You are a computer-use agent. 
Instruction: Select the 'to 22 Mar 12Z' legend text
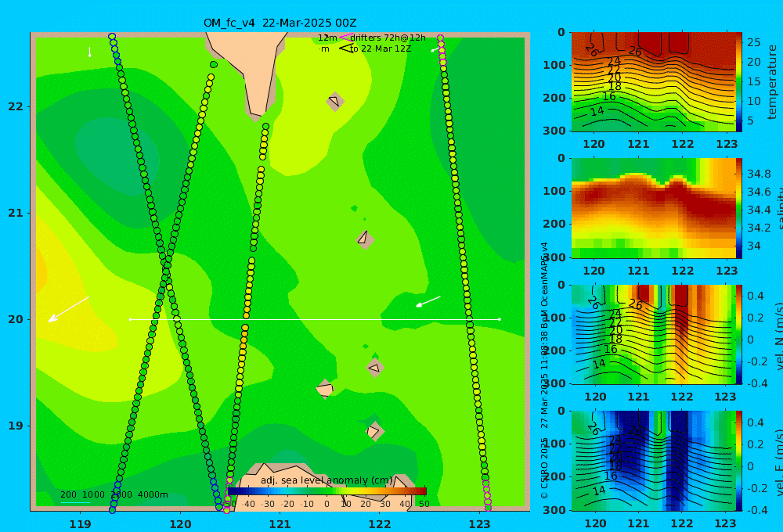(381, 49)
